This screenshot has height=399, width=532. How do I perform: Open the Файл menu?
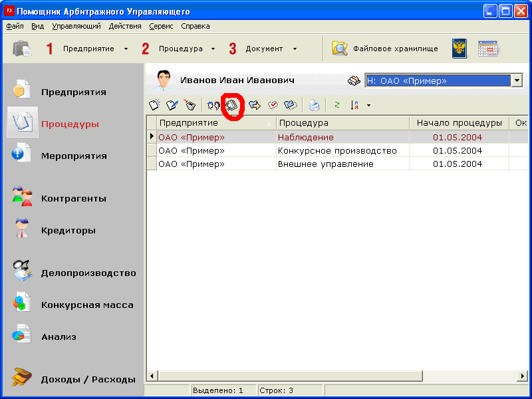15,26
